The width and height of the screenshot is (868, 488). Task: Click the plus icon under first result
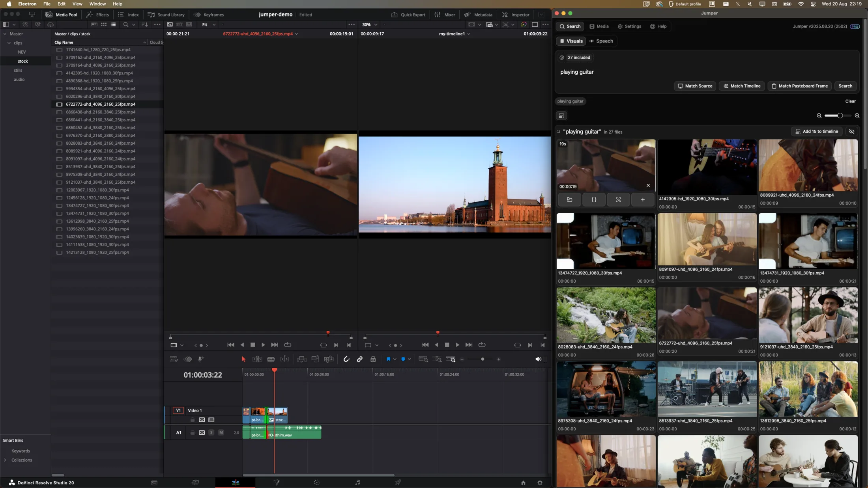pyautogui.click(x=643, y=200)
